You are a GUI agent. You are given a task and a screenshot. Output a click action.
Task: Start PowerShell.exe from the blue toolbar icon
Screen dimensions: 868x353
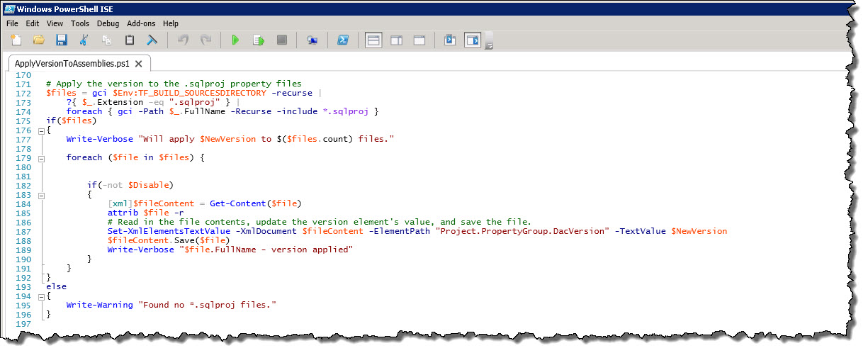pos(342,40)
